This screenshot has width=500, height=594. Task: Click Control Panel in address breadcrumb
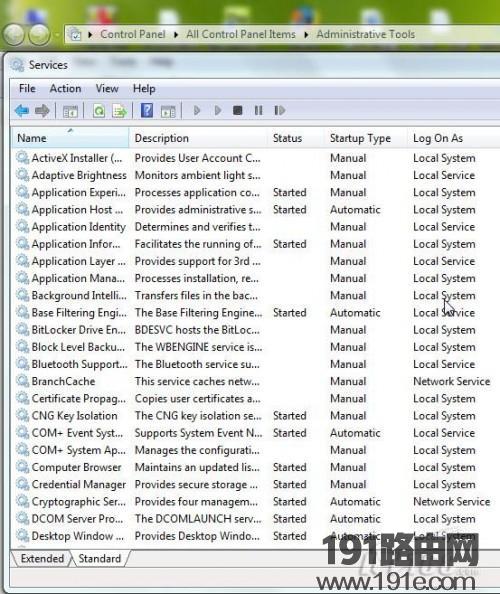pos(133,34)
